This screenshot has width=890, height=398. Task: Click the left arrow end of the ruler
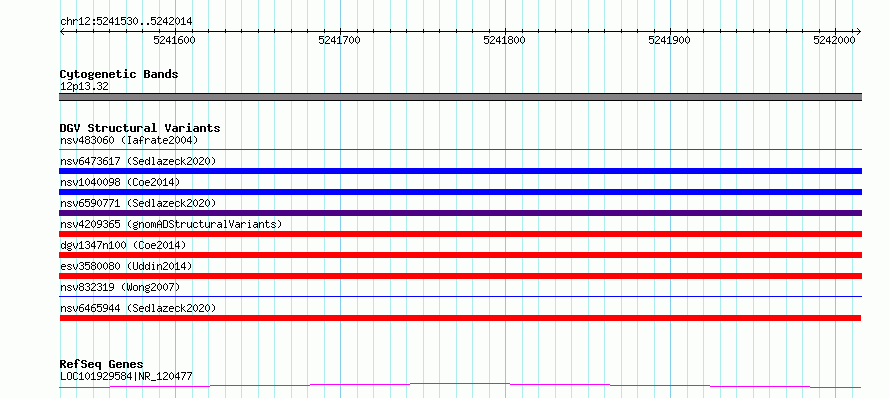point(62,31)
